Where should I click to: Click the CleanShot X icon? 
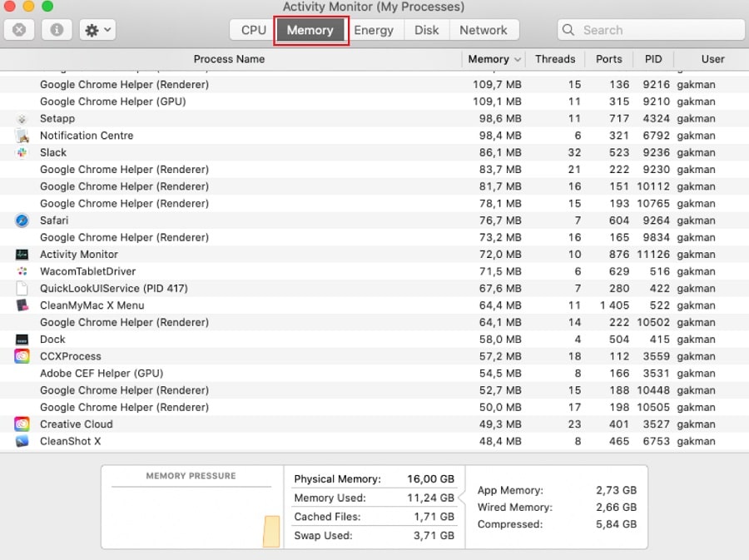tap(22, 441)
